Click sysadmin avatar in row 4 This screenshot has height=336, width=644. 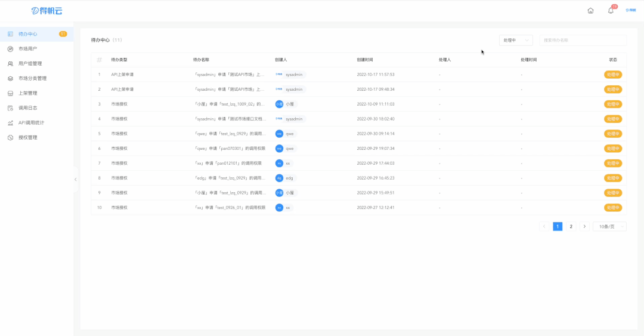279,119
